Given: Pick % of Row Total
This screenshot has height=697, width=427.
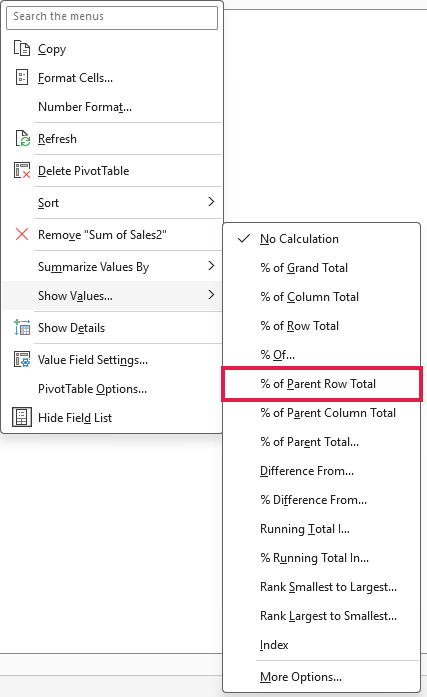Looking at the screenshot, I should tap(321, 326).
